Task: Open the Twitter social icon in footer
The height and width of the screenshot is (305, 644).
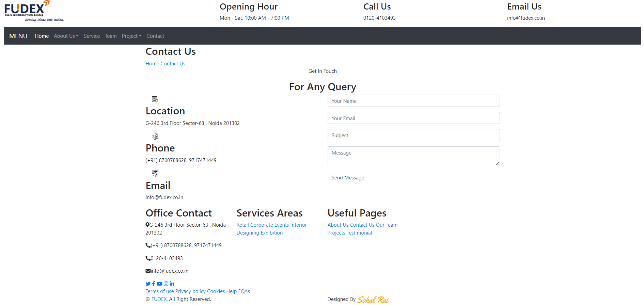Action: tap(148, 284)
